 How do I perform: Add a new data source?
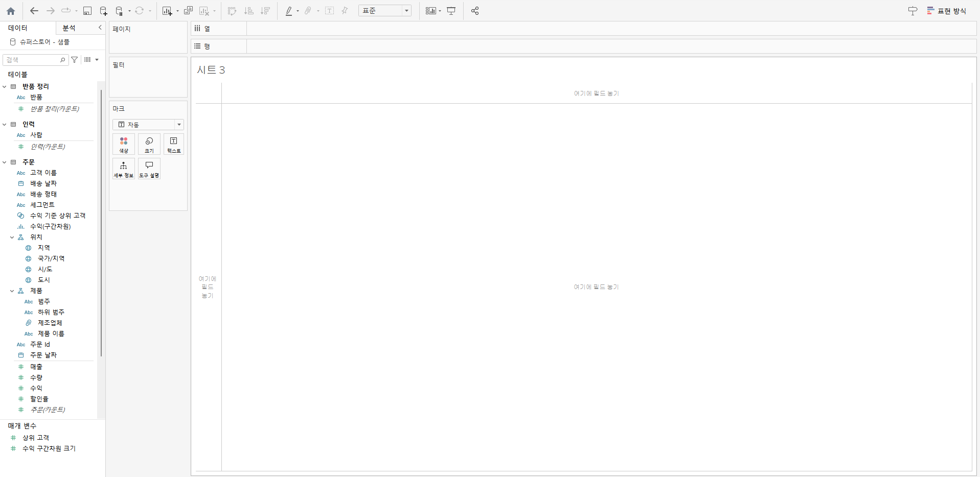pyautogui.click(x=103, y=11)
